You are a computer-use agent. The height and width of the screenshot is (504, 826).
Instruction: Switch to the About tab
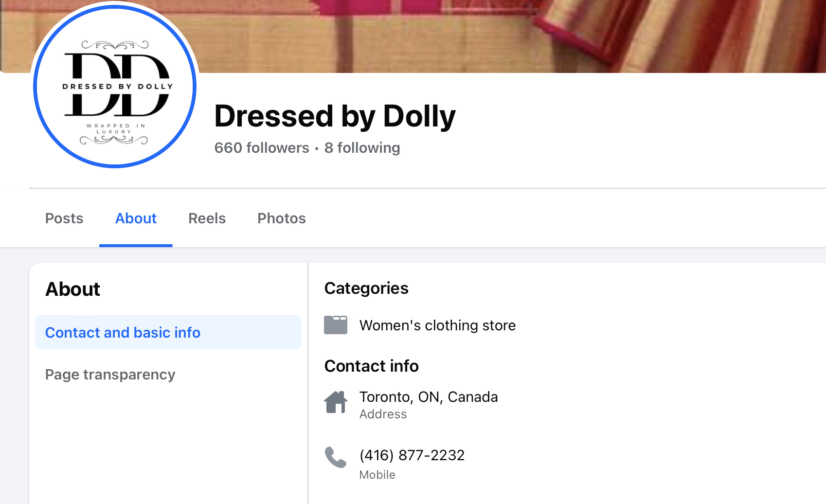tap(136, 218)
